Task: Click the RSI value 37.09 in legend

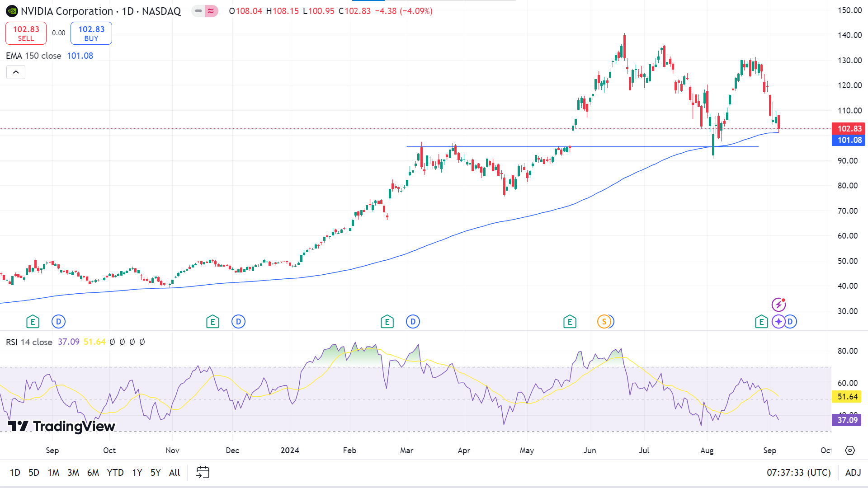Action: (x=69, y=342)
